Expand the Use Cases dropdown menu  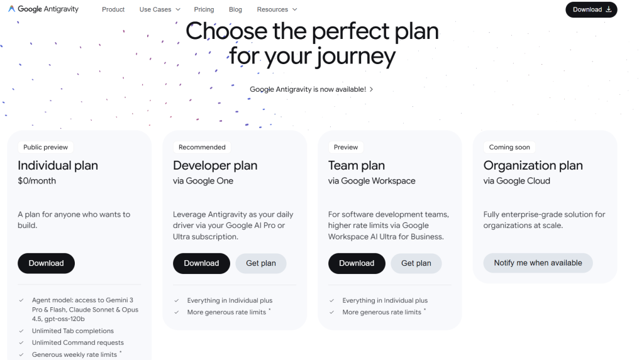pyautogui.click(x=160, y=9)
